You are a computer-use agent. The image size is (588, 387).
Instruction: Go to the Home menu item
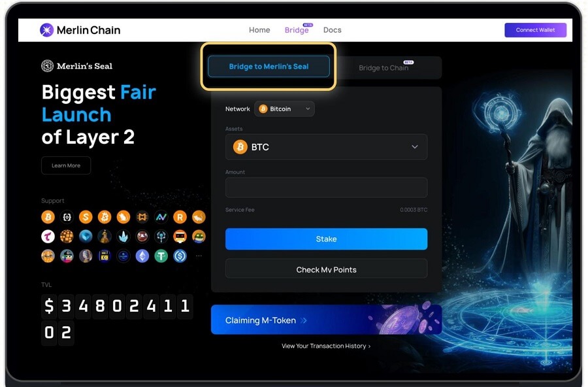click(x=259, y=30)
